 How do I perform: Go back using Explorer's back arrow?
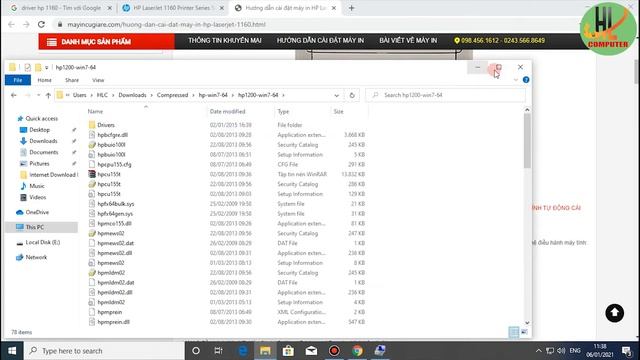(13, 95)
